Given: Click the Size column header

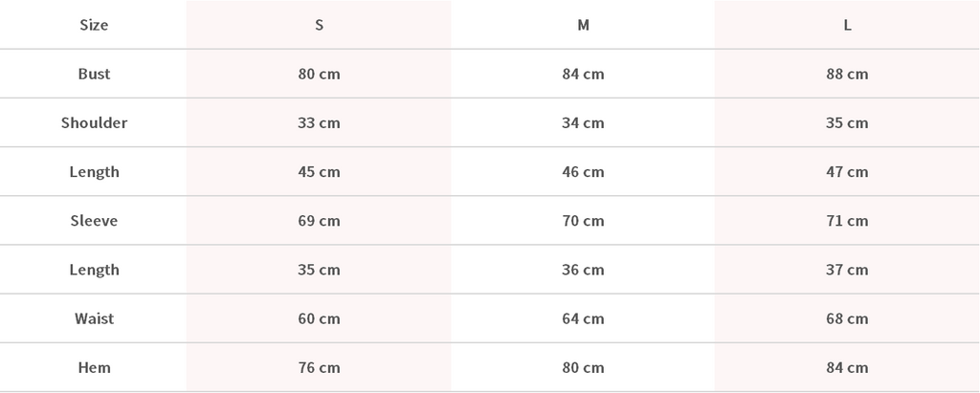Looking at the screenshot, I should click(x=94, y=25).
